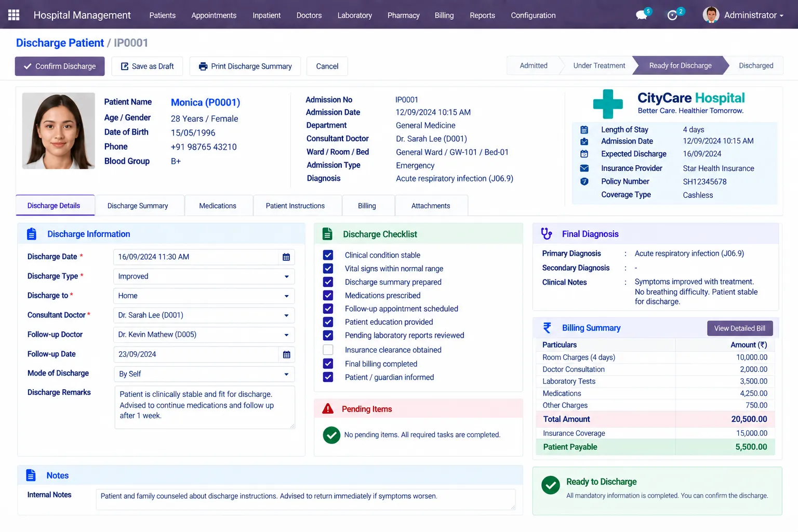Click the Pending Items warning triangle icon
The image size is (798, 532).
pyautogui.click(x=328, y=409)
